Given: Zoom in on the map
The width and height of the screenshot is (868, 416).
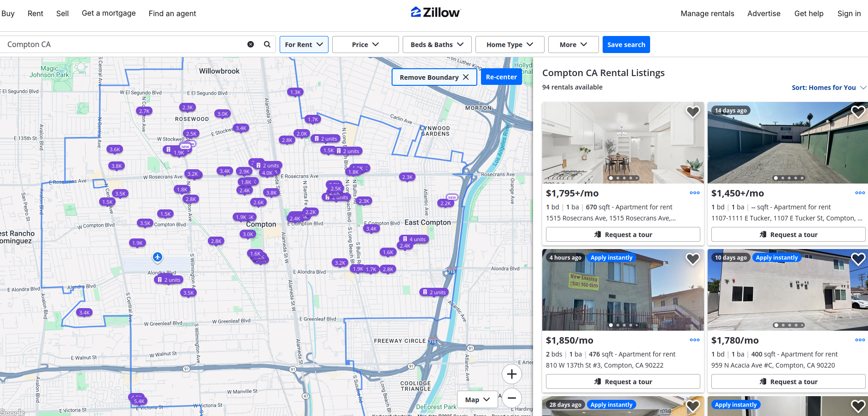Looking at the screenshot, I should [x=511, y=374].
